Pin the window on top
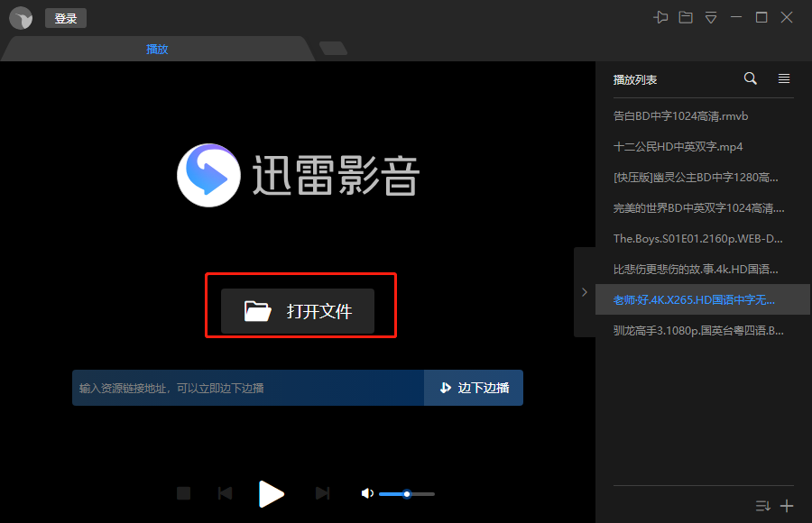812x523 pixels. (660, 17)
